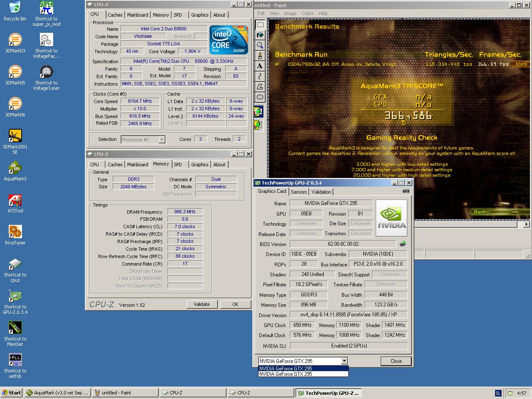Switch to untitled - Paint taskbar button
The width and height of the screenshot is (532, 399).
(x=125, y=393)
